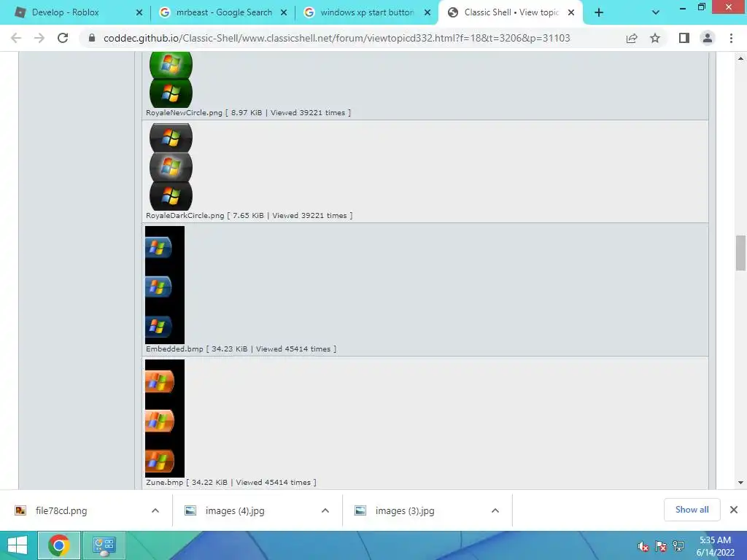The image size is (747, 560).
Task: Open a new browser tab
Action: pos(599,13)
